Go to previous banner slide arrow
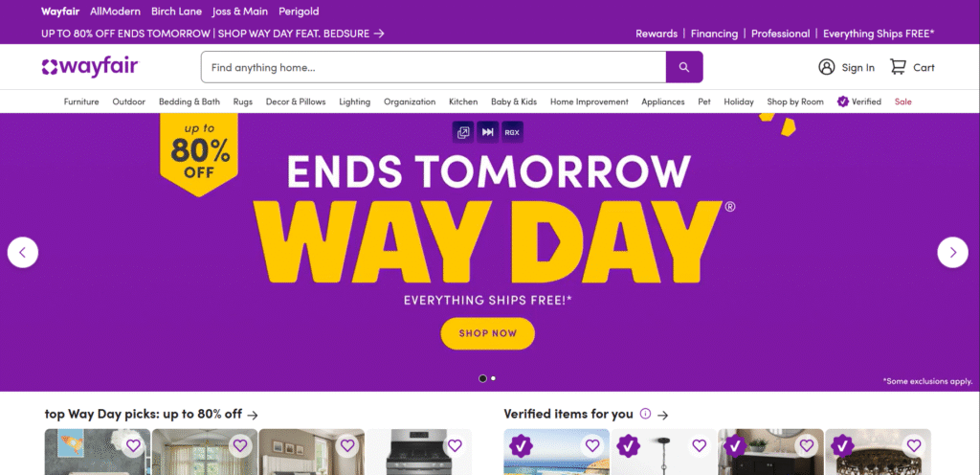 pos(23,253)
